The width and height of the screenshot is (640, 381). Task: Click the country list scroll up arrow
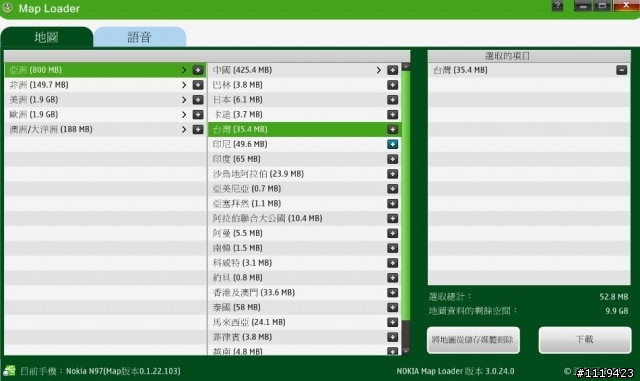(406, 66)
